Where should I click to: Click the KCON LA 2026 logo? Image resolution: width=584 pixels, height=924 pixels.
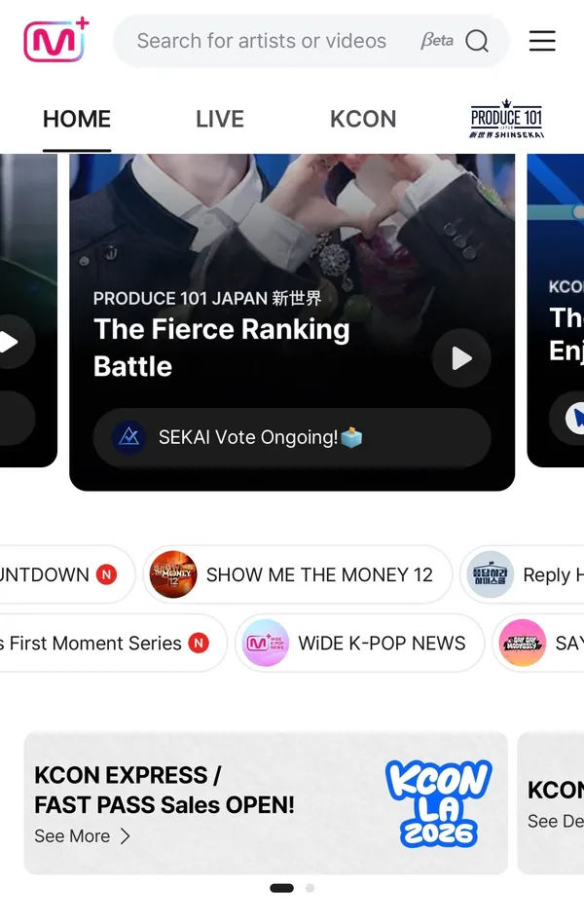point(438,803)
